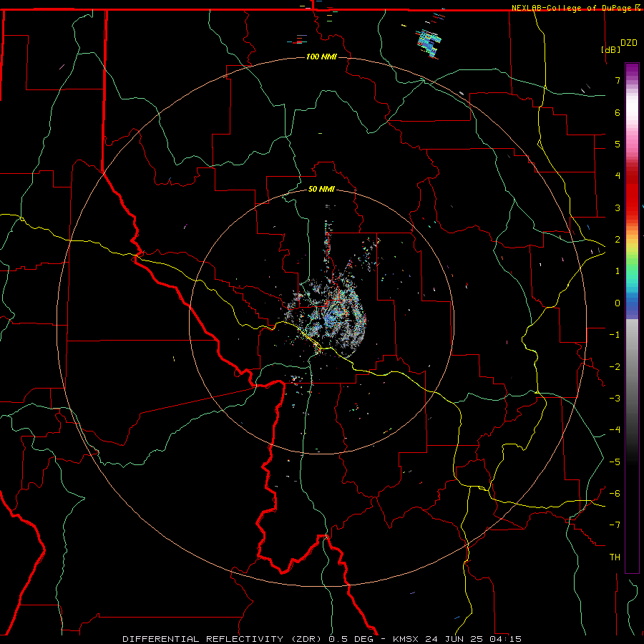Click the DIFFERENTIAL REFLECTIVITY (ZDR) caption text
Screen dimensions: 644x644
tap(223, 639)
